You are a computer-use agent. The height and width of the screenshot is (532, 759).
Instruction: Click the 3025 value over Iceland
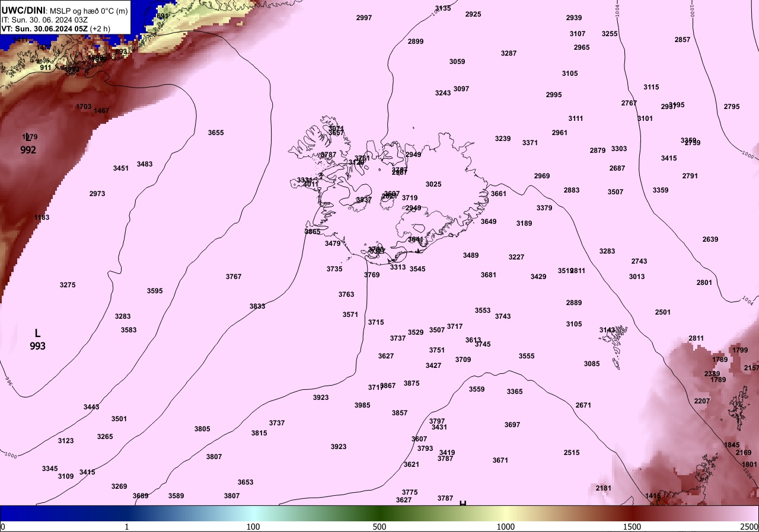433,184
